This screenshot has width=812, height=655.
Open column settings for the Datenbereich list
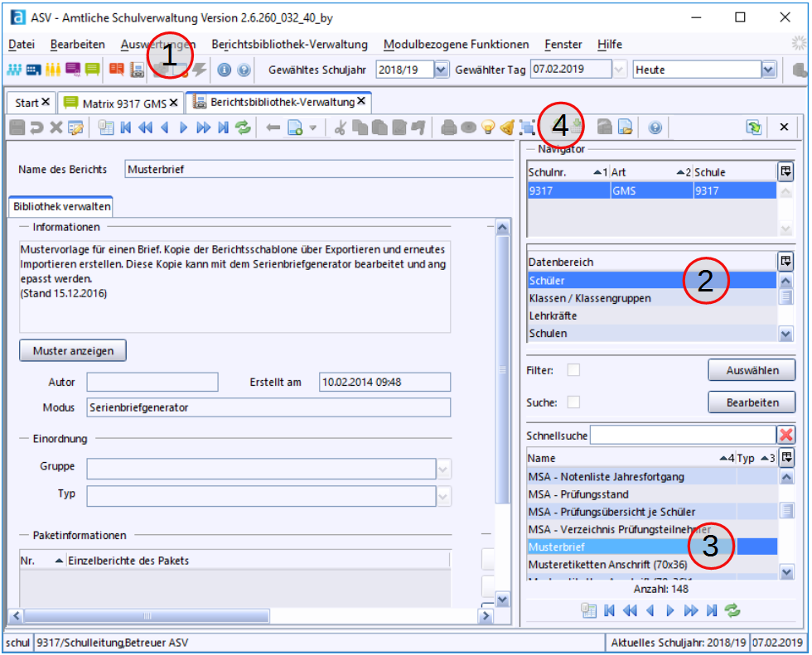pyautogui.click(x=785, y=262)
